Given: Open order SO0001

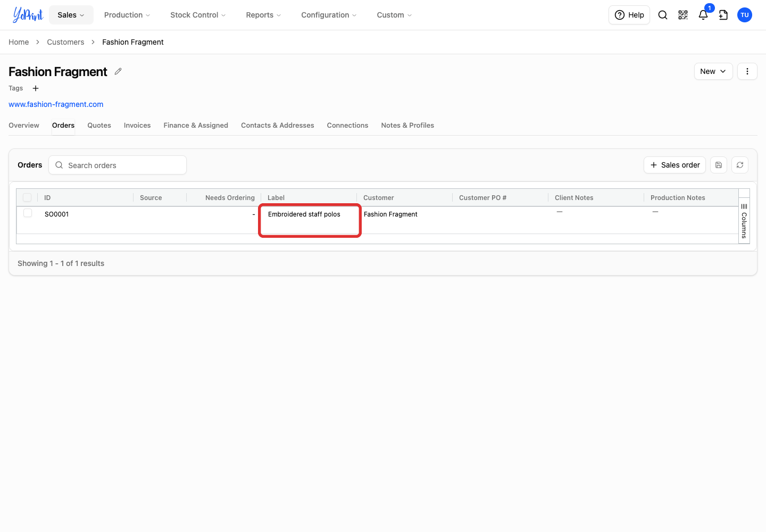Looking at the screenshot, I should point(56,214).
